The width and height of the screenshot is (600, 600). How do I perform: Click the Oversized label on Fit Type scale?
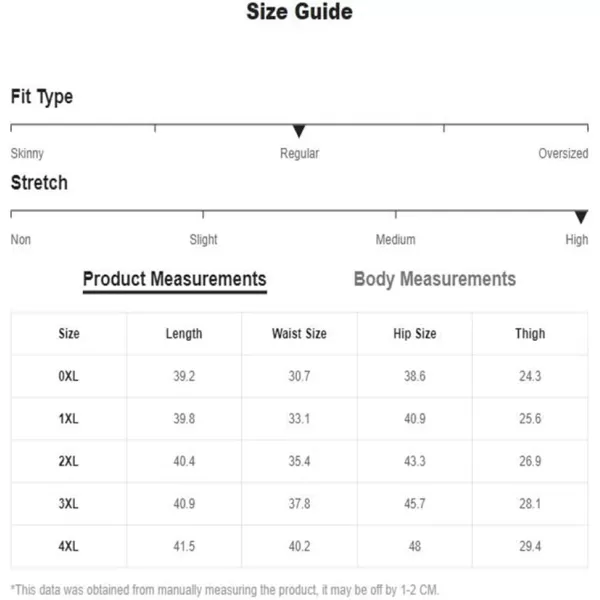click(563, 153)
